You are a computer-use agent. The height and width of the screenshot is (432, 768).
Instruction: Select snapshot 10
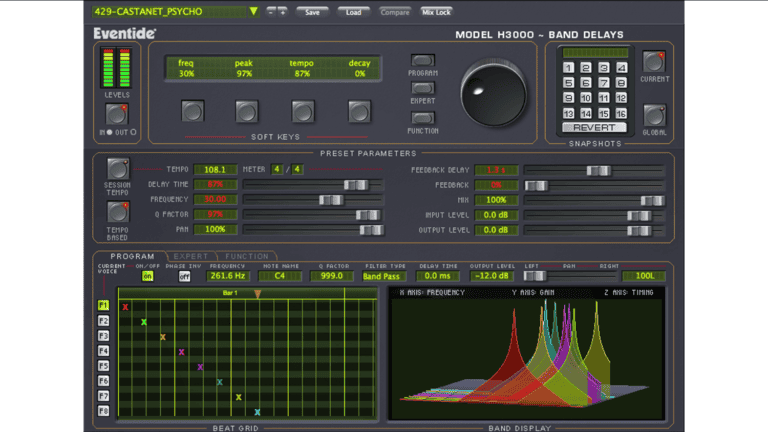pyautogui.click(x=586, y=98)
